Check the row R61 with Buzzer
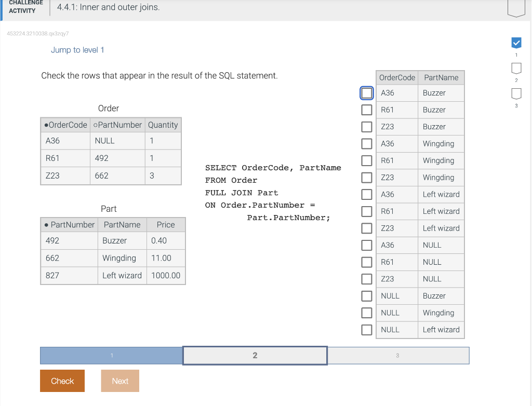532x406 pixels. [366, 110]
